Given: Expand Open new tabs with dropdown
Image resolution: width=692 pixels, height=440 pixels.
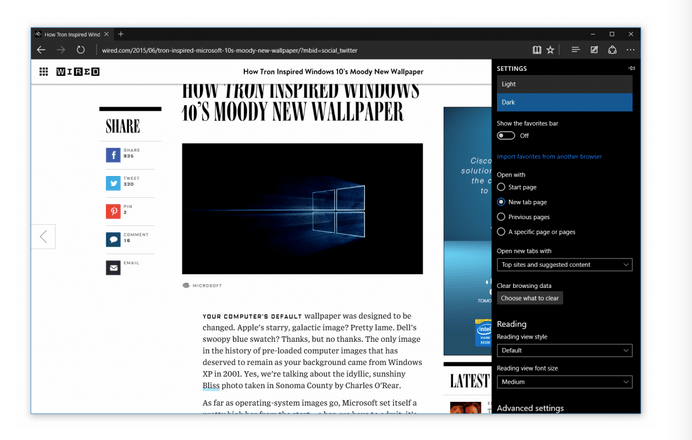Looking at the screenshot, I should point(564,265).
